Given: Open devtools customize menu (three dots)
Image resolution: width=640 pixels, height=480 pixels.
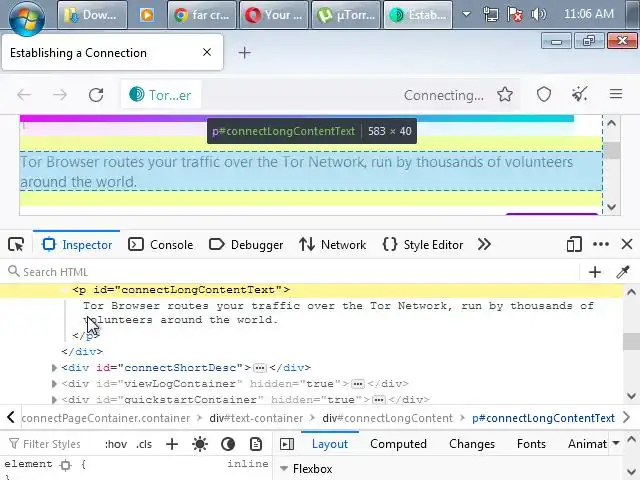Looking at the screenshot, I should (x=601, y=244).
